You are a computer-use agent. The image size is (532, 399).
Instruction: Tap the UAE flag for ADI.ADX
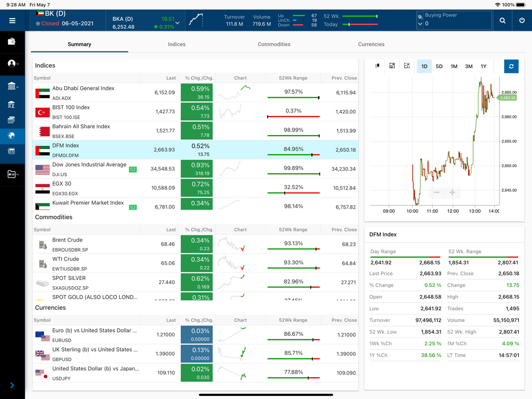point(43,93)
